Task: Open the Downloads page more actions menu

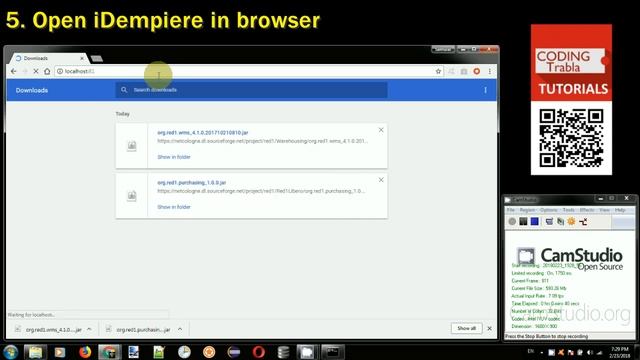Action: (485, 90)
